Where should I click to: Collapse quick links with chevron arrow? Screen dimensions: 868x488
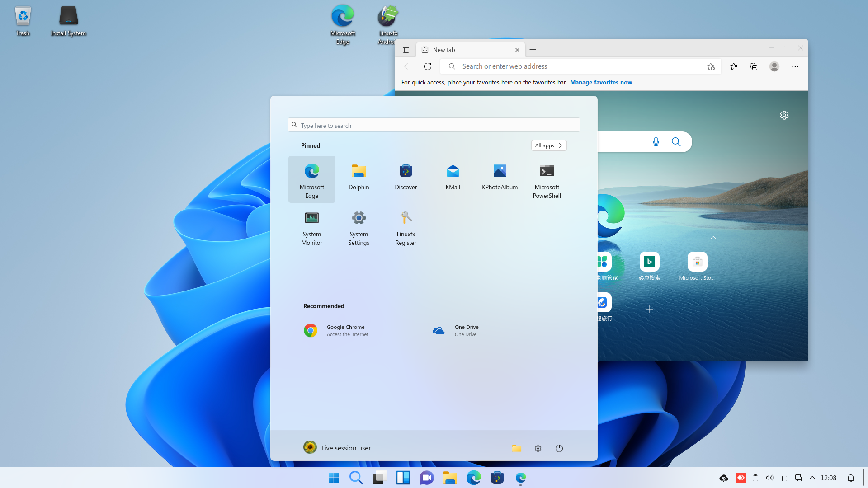click(713, 238)
